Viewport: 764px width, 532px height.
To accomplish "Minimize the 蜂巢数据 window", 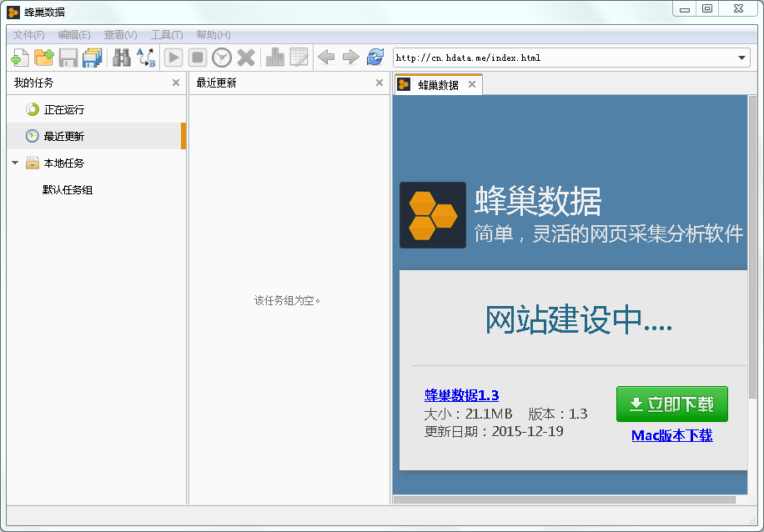I will (x=685, y=9).
